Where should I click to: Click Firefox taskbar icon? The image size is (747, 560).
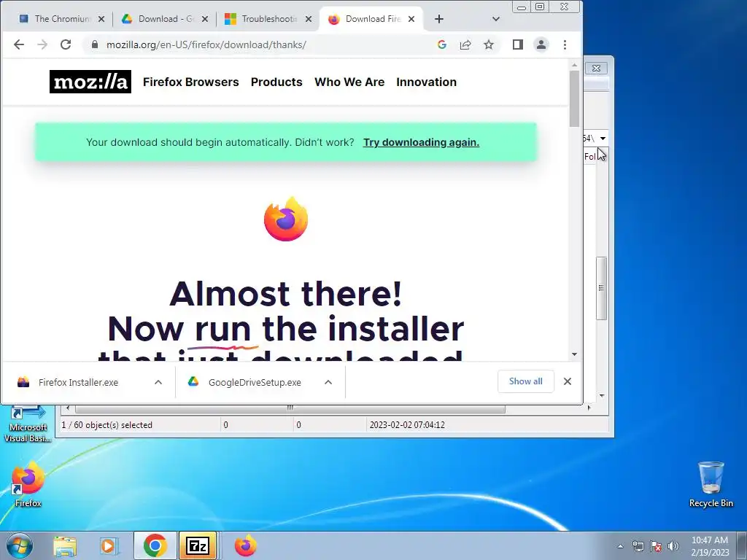245,545
